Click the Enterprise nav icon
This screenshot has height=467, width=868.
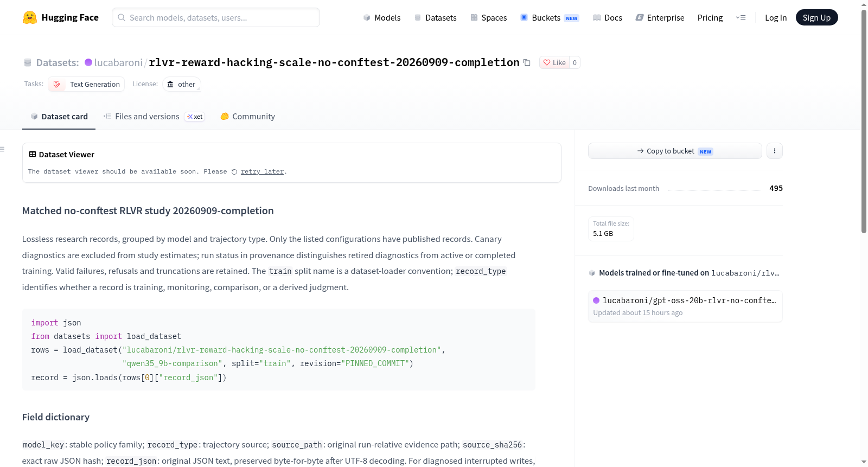click(x=640, y=17)
